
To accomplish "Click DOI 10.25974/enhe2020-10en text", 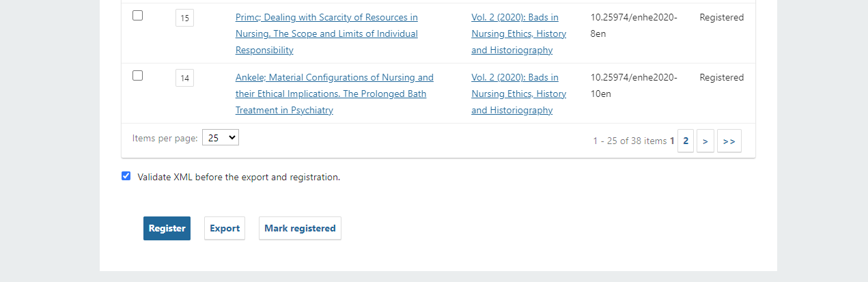I will [634, 85].
